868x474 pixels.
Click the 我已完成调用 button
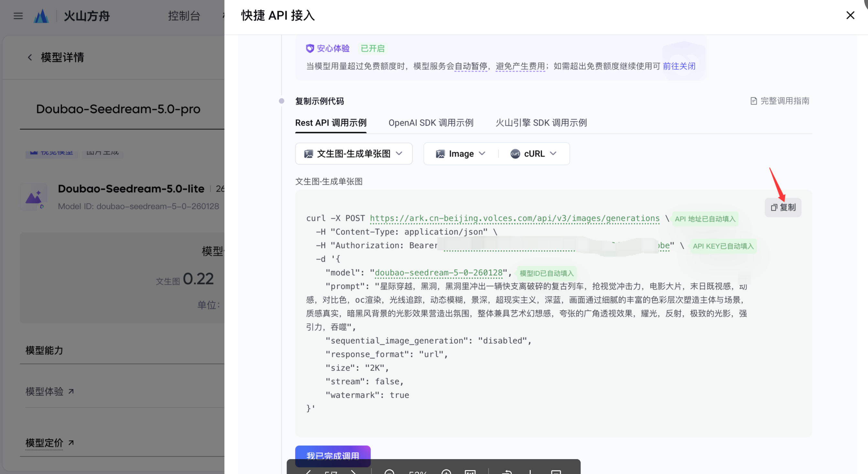pyautogui.click(x=332, y=456)
